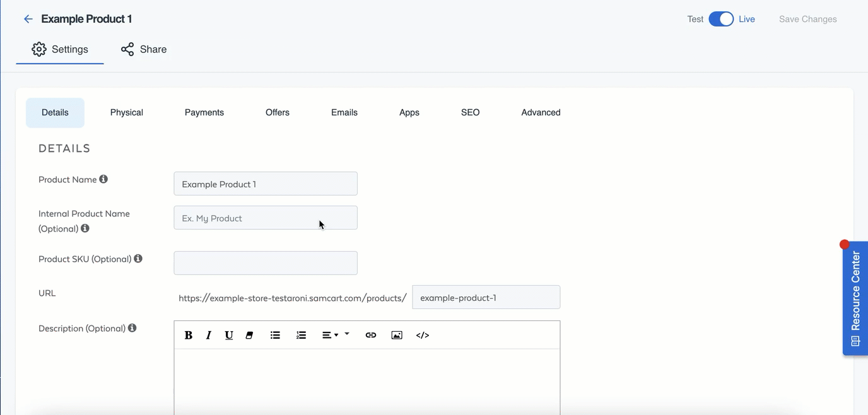Viewport: 868px width, 415px height.
Task: Open the Physical tab
Action: coord(127,112)
